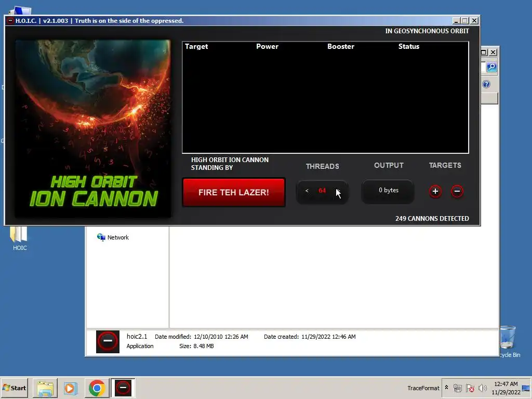
Task: Click the volume speaker tray icon
Action: pyautogui.click(x=482, y=388)
